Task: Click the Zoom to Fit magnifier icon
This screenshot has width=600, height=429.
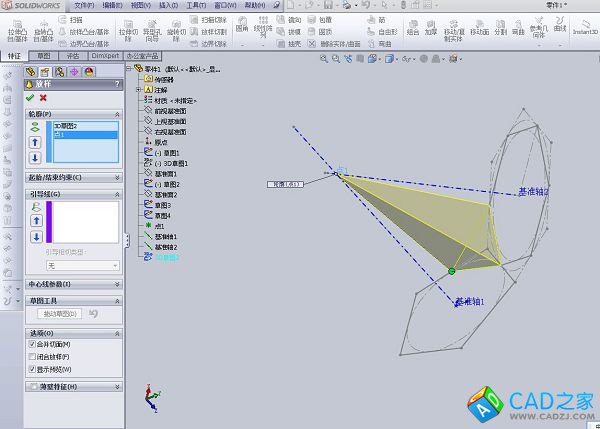Action: tap(325, 59)
